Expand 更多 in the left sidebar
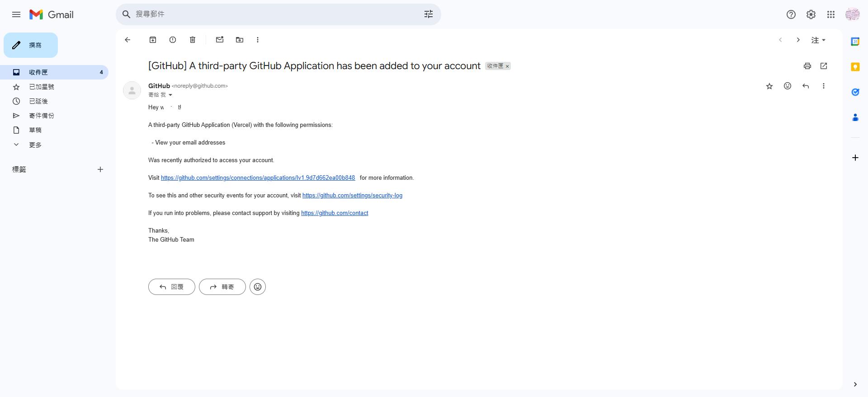868x397 pixels. click(x=35, y=145)
